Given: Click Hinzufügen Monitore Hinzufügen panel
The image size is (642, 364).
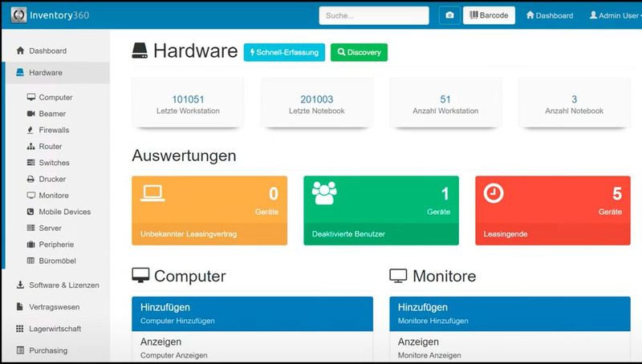Looking at the screenshot, I should [x=510, y=313].
